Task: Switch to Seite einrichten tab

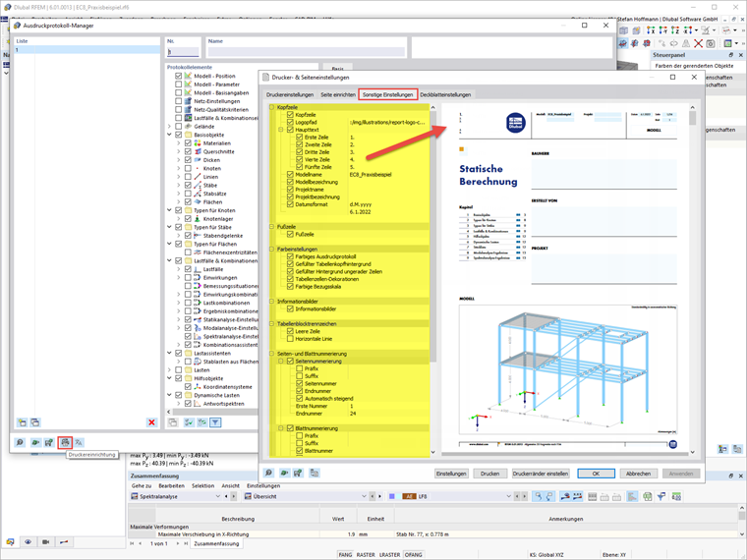Action: point(338,94)
